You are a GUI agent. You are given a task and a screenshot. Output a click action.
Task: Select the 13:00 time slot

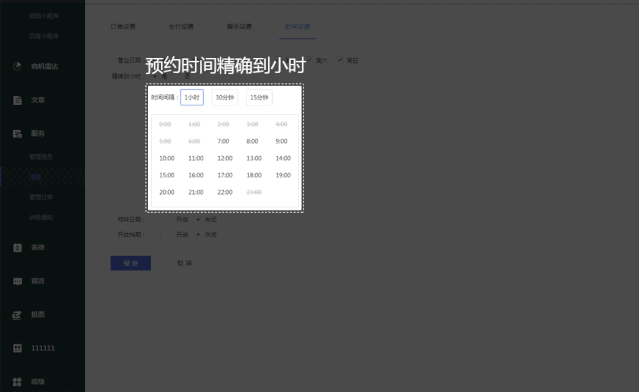[x=254, y=159]
